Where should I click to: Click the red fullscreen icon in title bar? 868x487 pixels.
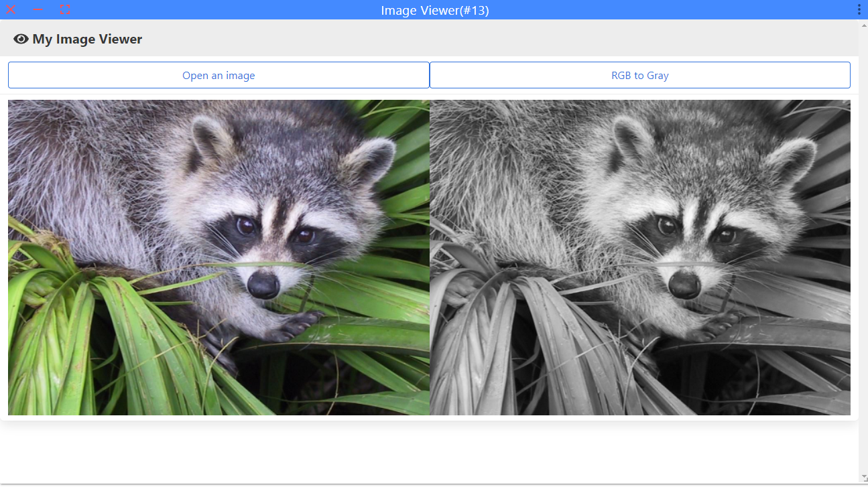(x=65, y=9)
